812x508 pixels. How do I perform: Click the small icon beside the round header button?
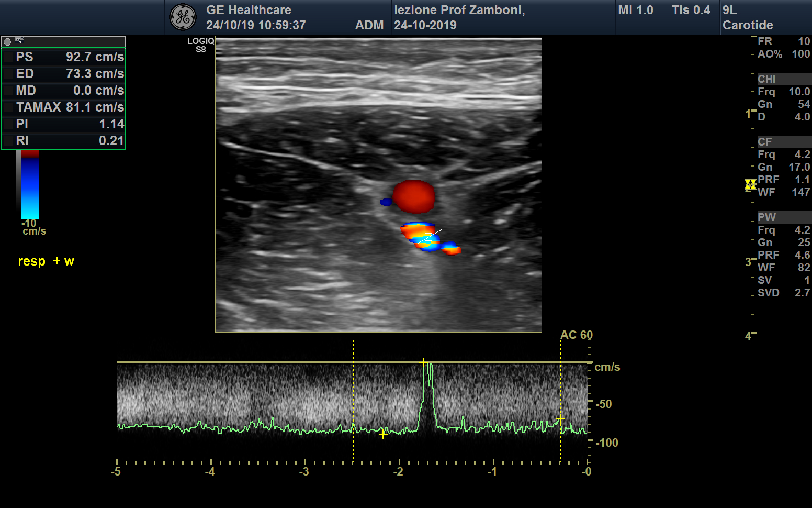tap(19, 40)
